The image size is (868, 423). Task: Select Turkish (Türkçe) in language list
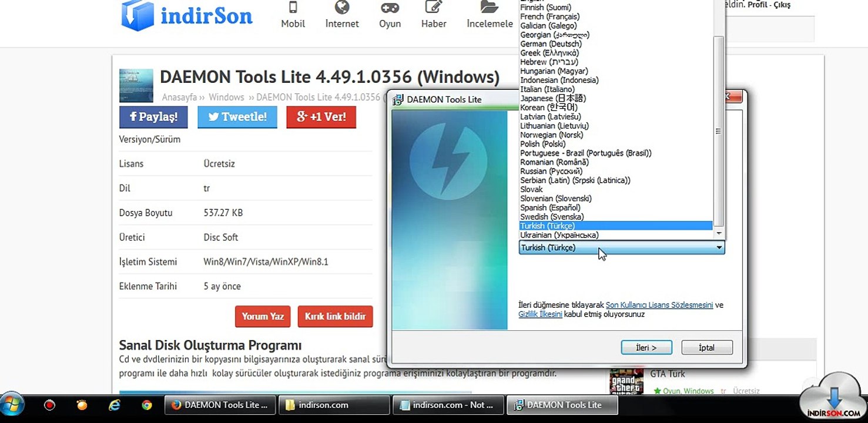[616, 226]
